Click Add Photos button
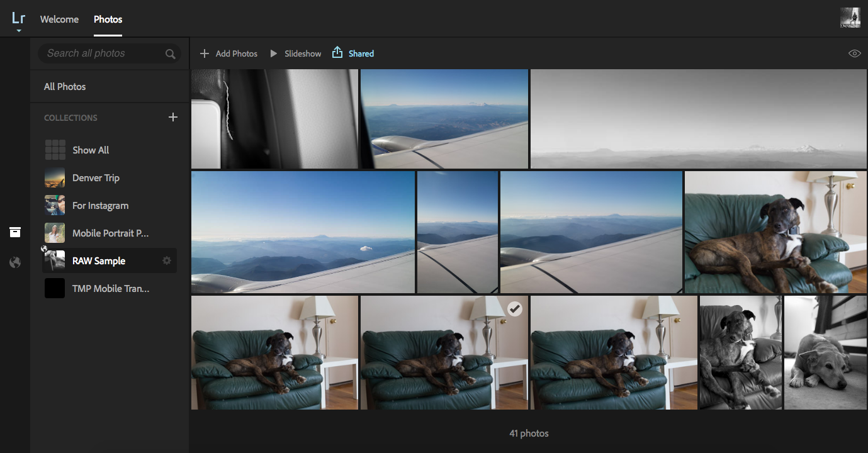Image resolution: width=868 pixels, height=453 pixels. click(x=229, y=53)
